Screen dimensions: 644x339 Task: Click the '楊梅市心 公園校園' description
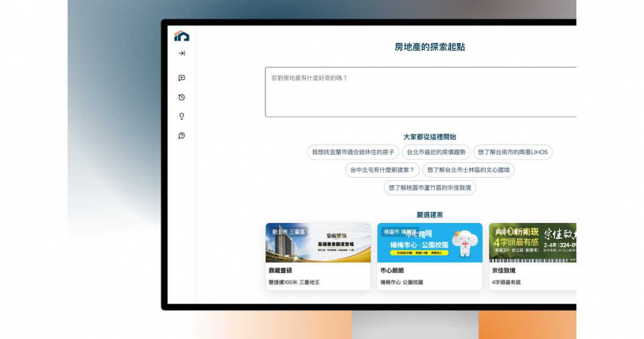point(402,283)
